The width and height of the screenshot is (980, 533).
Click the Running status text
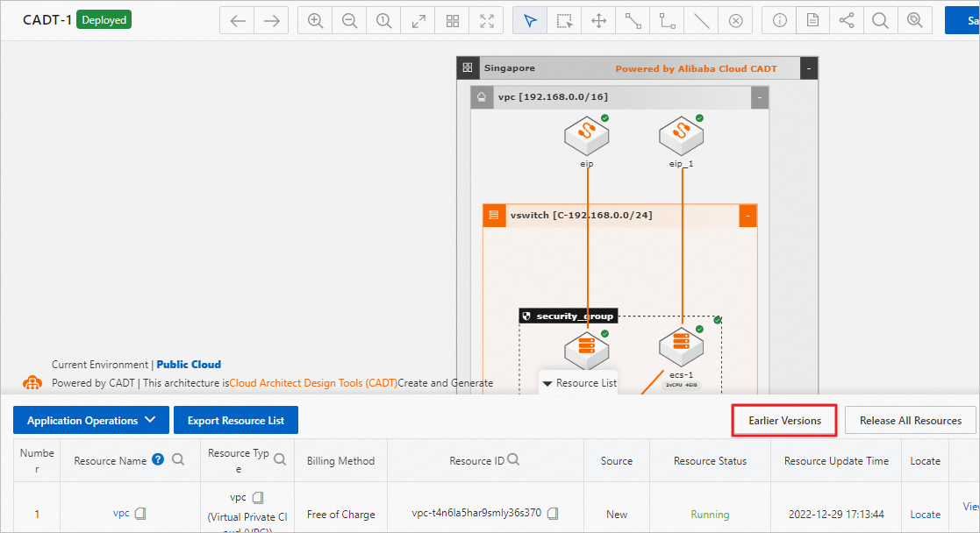coord(710,515)
